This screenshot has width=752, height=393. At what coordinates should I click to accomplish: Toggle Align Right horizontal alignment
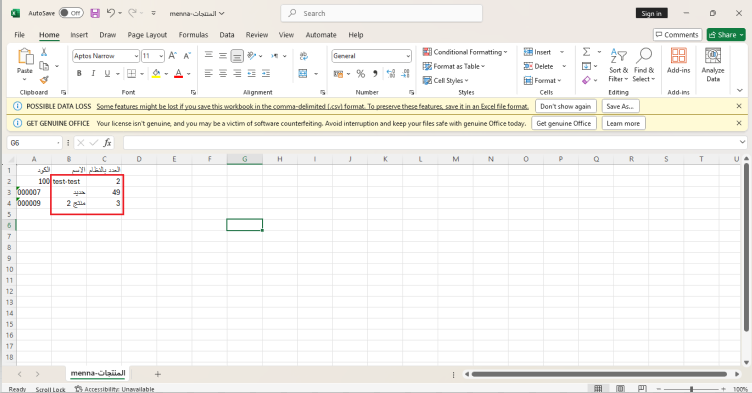tap(237, 73)
